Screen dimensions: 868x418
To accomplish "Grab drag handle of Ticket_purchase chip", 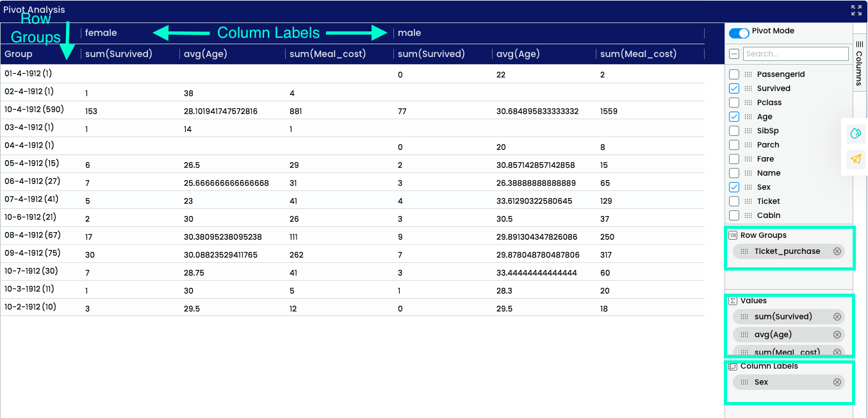I will click(x=744, y=251).
